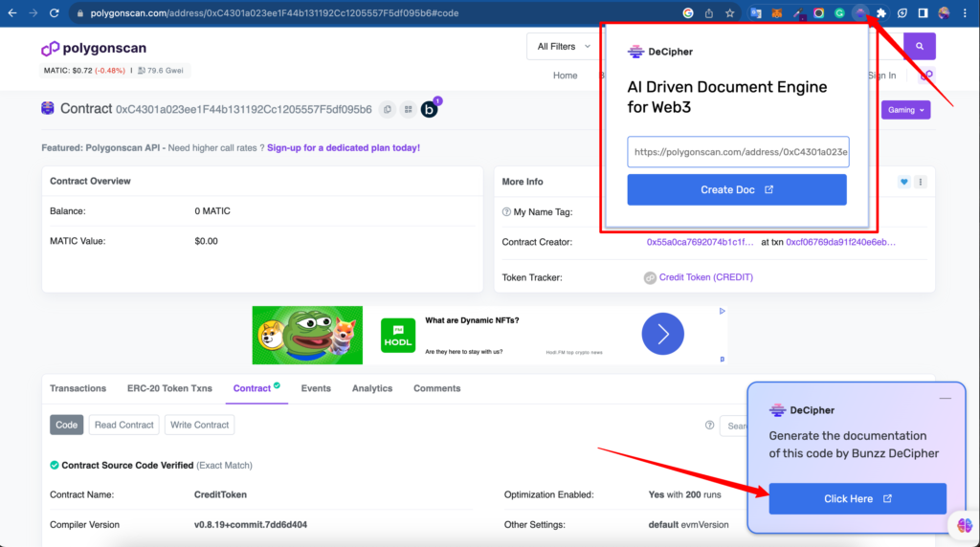The height and width of the screenshot is (547, 980).
Task: Click the Write Contract button
Action: click(x=199, y=426)
